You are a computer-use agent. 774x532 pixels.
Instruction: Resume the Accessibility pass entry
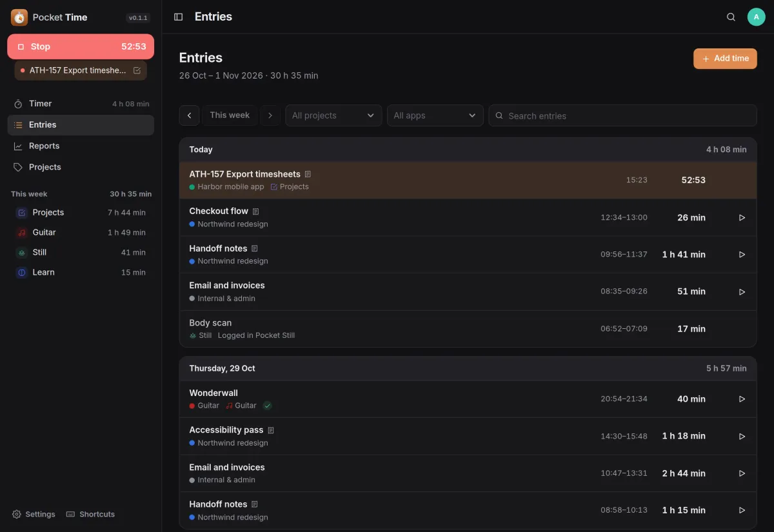[x=742, y=437]
